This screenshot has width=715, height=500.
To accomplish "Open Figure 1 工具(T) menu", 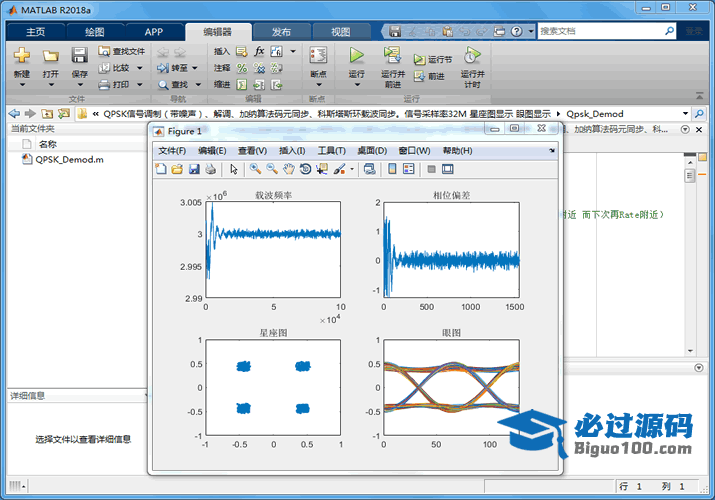I will point(332,150).
